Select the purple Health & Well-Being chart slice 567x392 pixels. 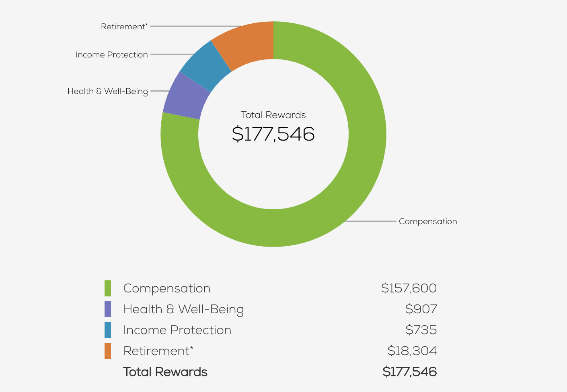click(186, 97)
